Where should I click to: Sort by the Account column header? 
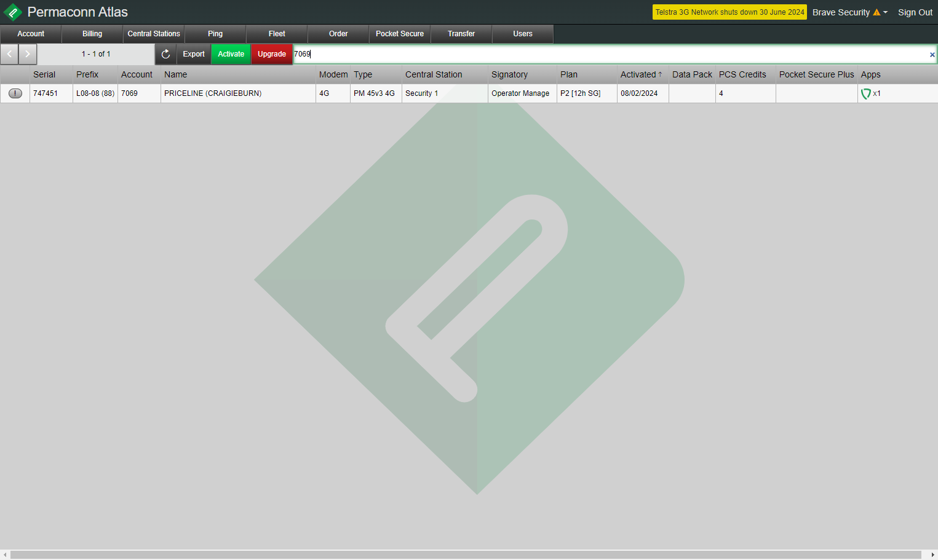139,74
